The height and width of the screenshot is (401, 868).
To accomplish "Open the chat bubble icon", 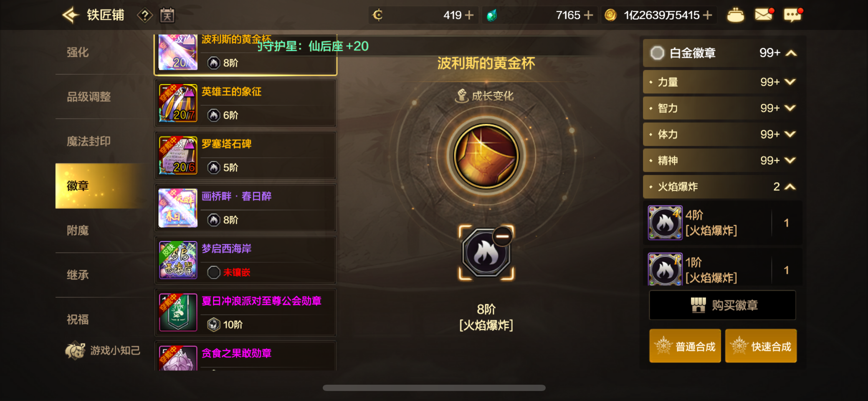I will 792,15.
